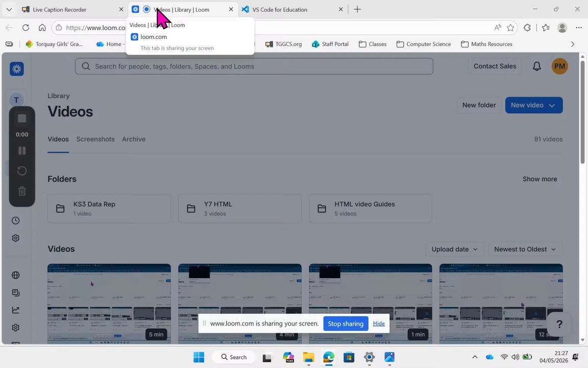Open the Newest to Oldest dropdown
Viewport: 588px width, 368px height.
525,249
